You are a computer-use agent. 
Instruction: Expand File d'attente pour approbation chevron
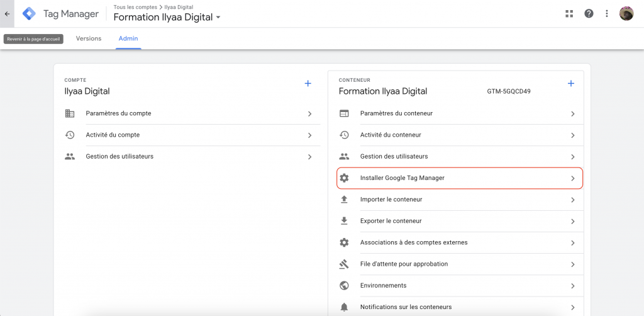pos(572,264)
